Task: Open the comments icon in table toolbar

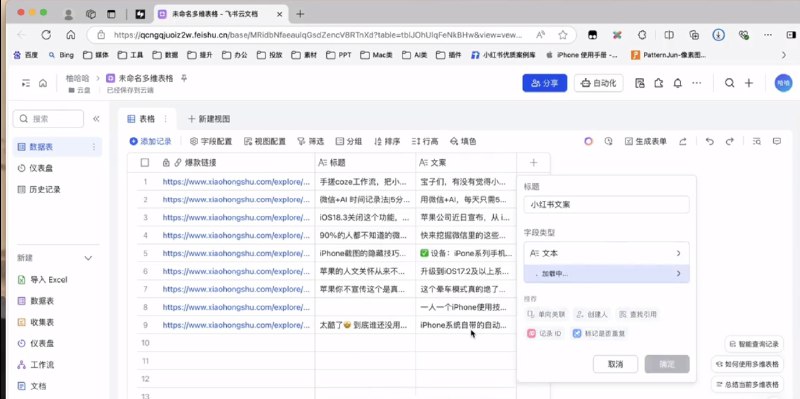Action: 777,141
